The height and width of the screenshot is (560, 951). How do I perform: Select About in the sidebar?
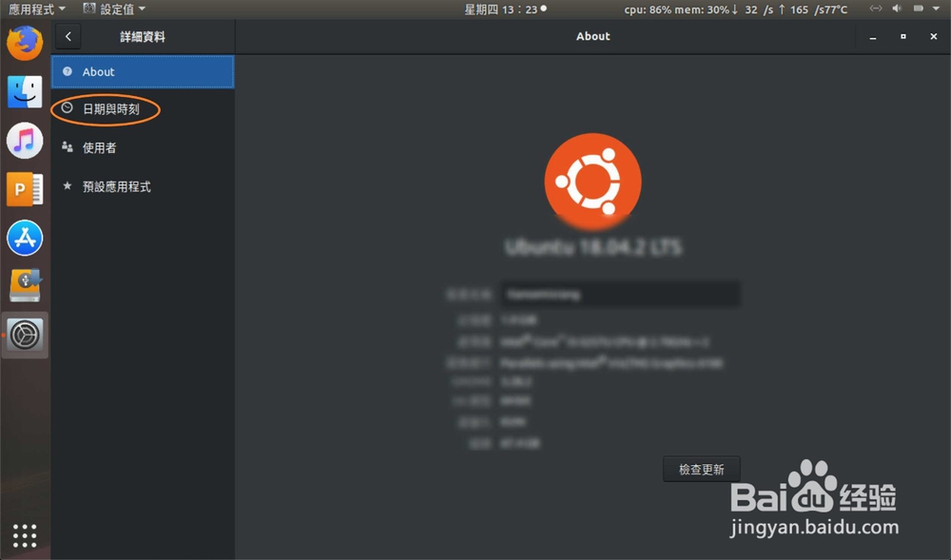pyautogui.click(x=143, y=71)
